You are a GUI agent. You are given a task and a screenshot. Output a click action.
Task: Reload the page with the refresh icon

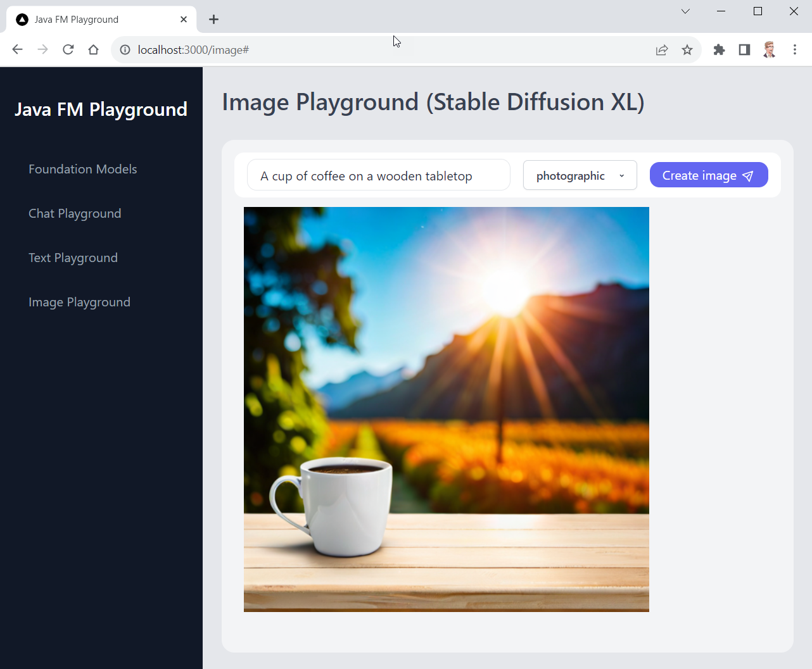68,49
